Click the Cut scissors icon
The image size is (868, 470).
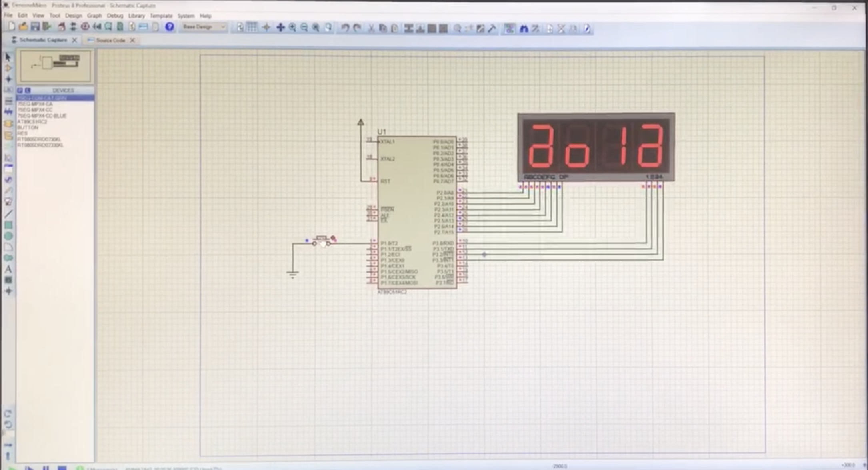[371, 28]
